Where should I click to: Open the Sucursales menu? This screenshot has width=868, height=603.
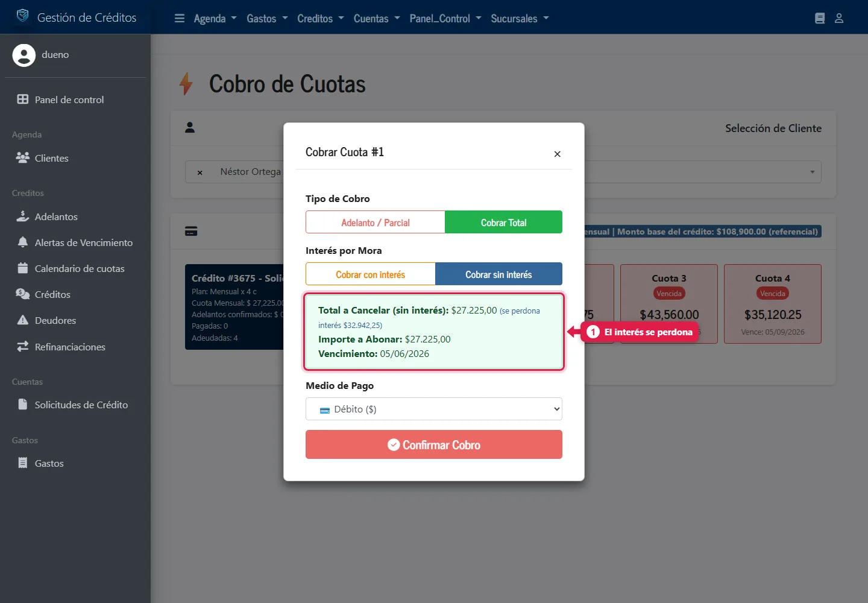click(x=520, y=19)
